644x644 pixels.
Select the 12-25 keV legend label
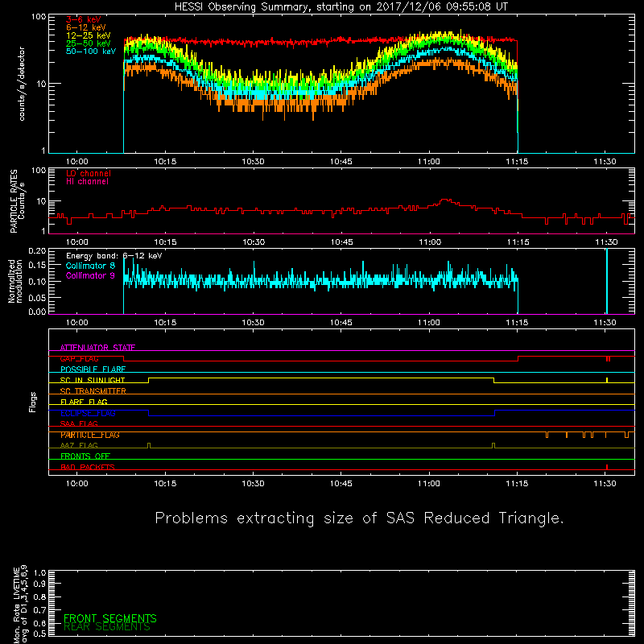89,35
